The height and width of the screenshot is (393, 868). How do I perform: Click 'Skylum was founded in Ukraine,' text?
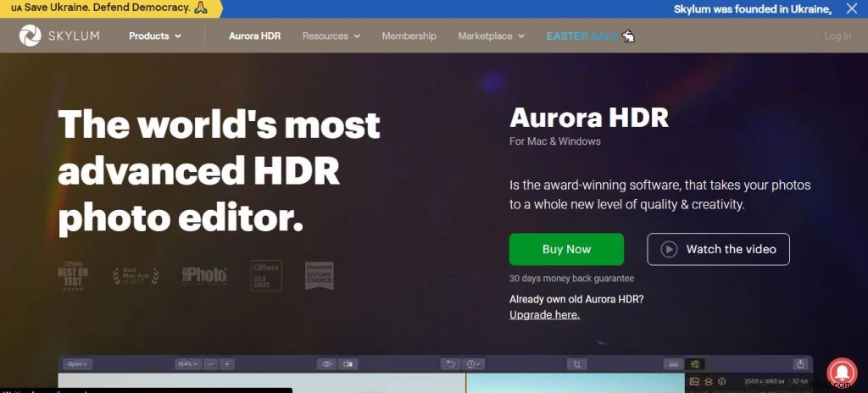coord(753,8)
